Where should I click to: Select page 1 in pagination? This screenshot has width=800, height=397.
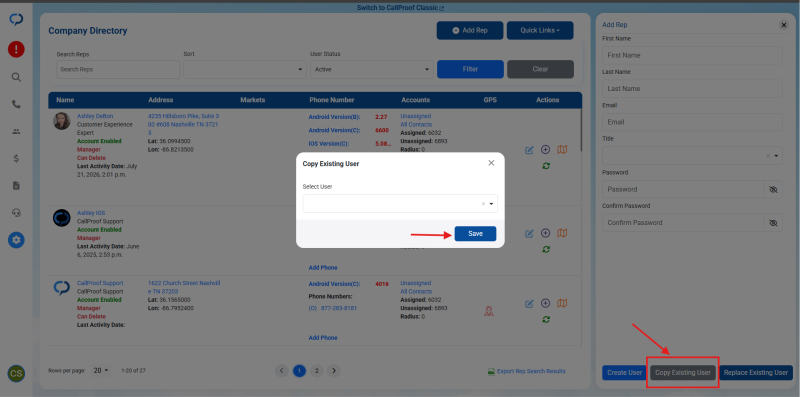tap(299, 371)
